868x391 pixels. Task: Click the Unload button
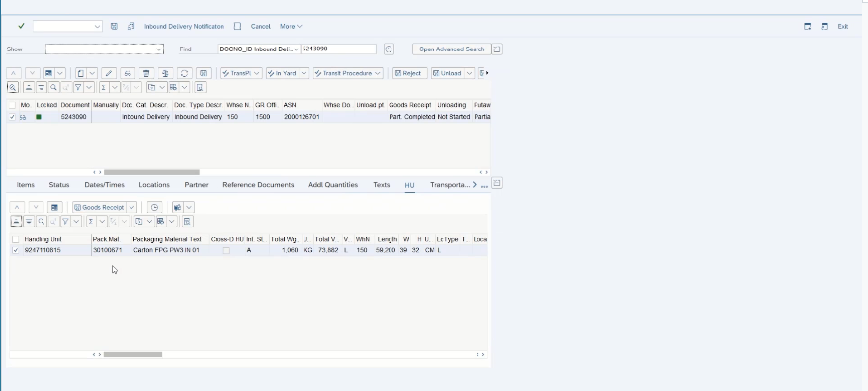pos(447,73)
